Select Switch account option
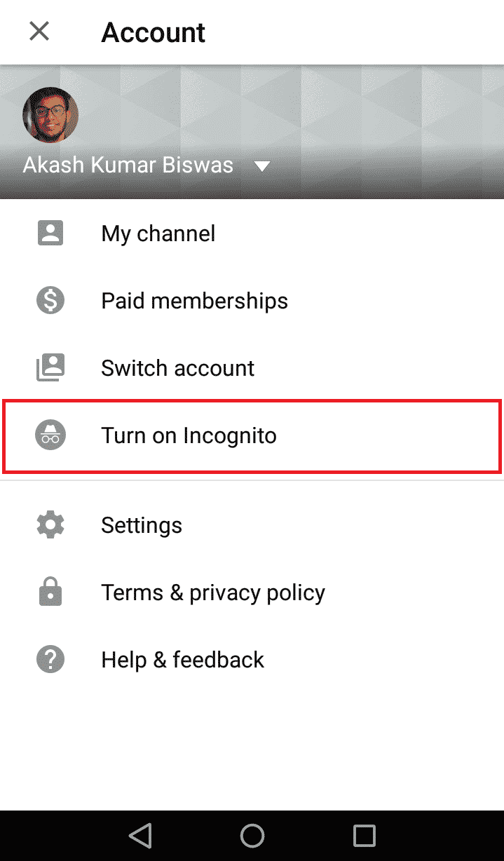The height and width of the screenshot is (861, 504). [x=177, y=368]
